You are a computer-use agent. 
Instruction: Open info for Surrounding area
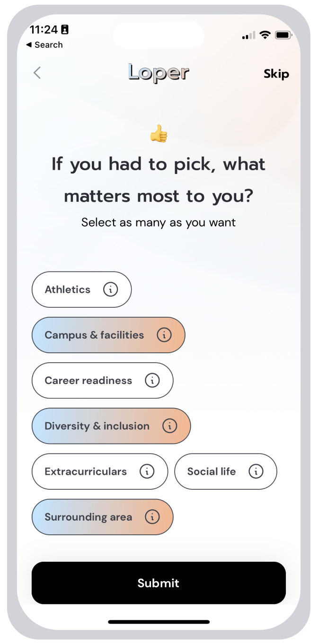tap(152, 517)
